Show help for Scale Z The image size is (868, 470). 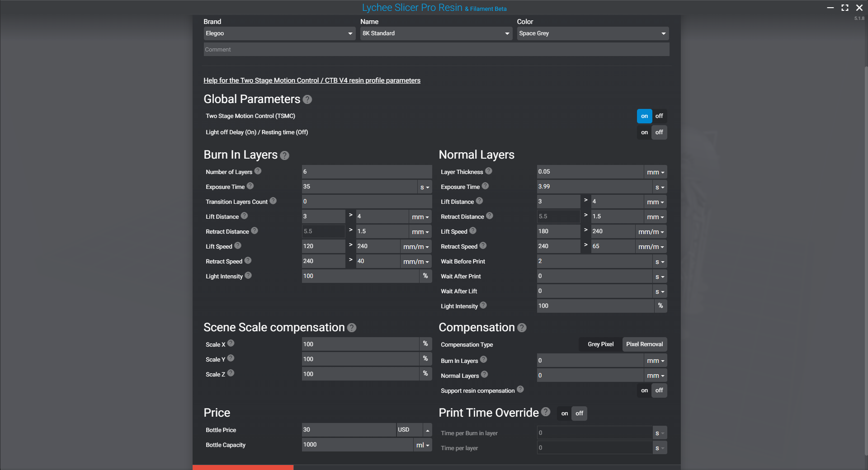click(x=231, y=373)
